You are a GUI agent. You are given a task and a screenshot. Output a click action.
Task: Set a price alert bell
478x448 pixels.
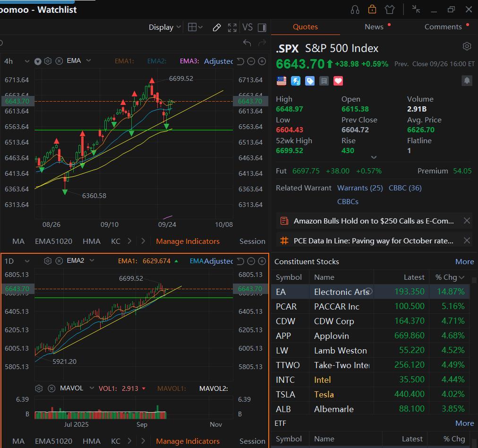467,80
